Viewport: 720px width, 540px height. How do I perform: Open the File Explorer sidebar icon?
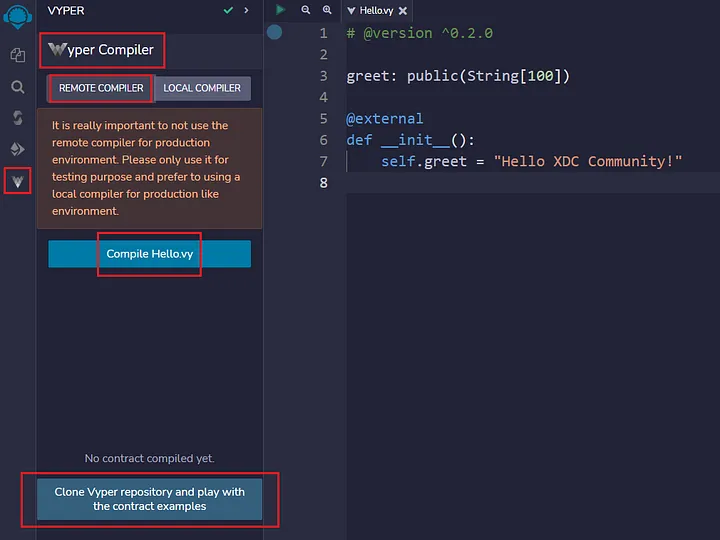pyautogui.click(x=17, y=55)
